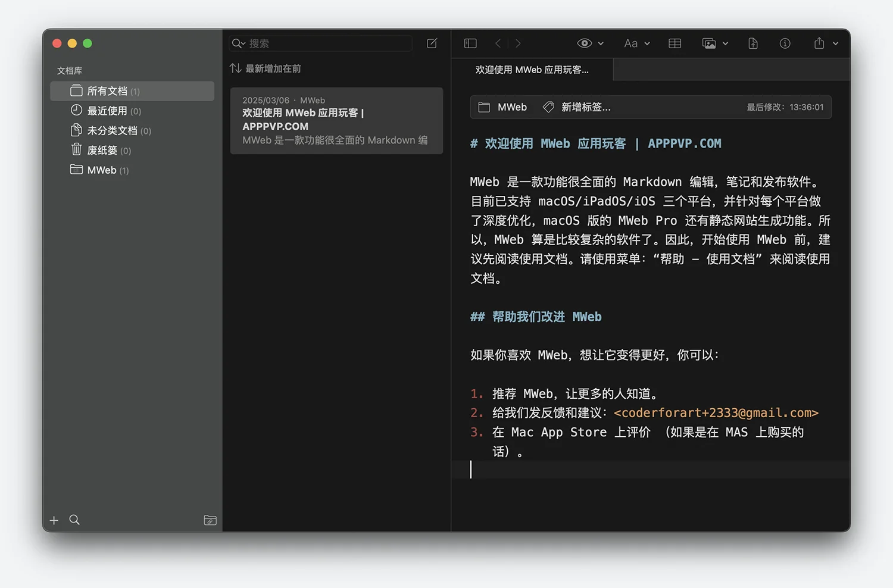Open search magnifier dropdown in list pane
Image resolution: width=893 pixels, height=588 pixels.
coord(238,43)
